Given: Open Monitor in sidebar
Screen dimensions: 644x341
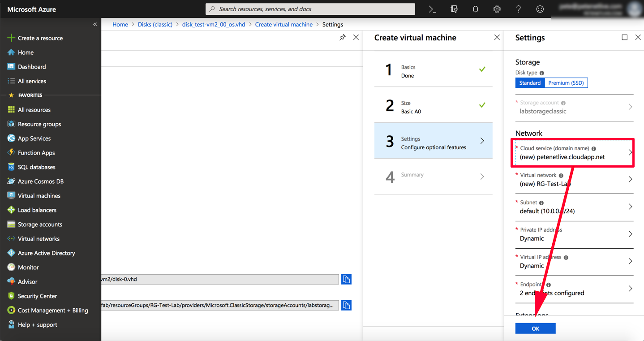Looking at the screenshot, I should point(28,268).
